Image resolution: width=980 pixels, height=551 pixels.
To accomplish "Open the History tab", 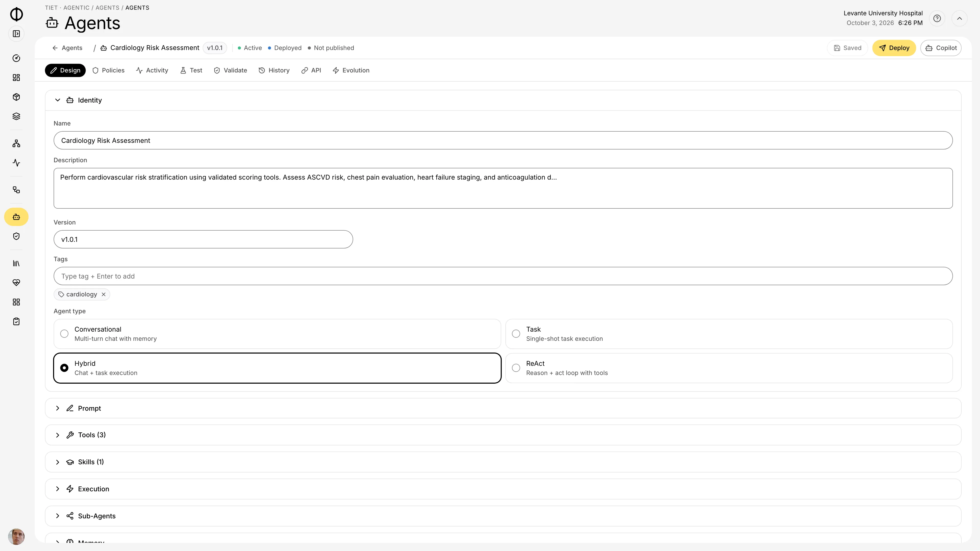I will pos(274,70).
